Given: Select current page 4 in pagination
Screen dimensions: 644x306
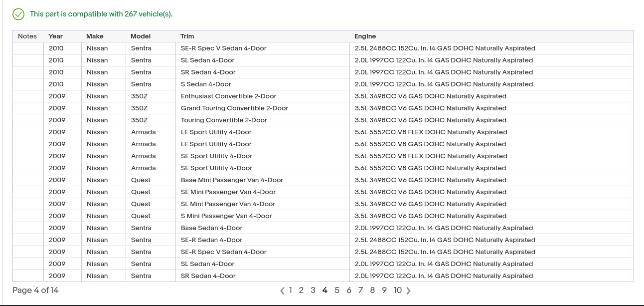Looking at the screenshot, I should (x=325, y=291).
